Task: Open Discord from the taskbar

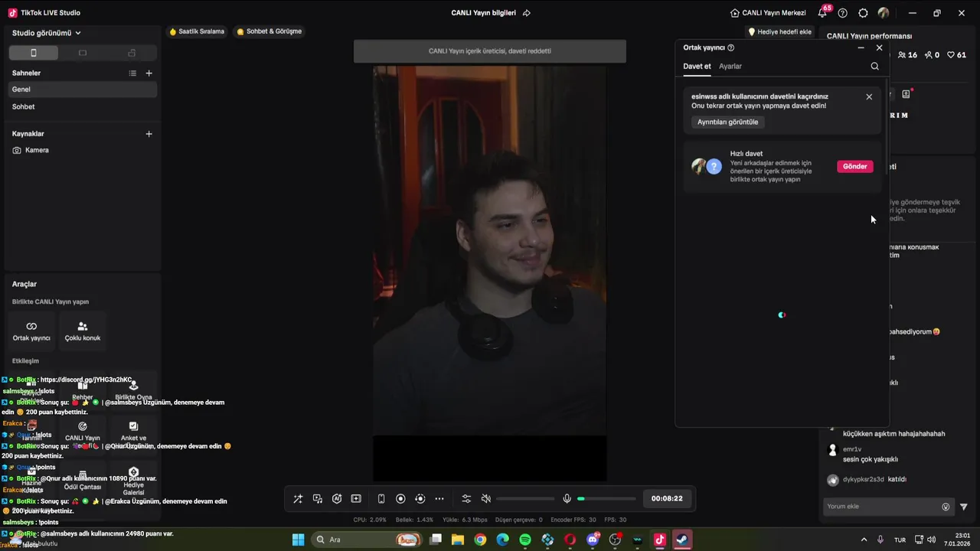Action: pyautogui.click(x=593, y=540)
